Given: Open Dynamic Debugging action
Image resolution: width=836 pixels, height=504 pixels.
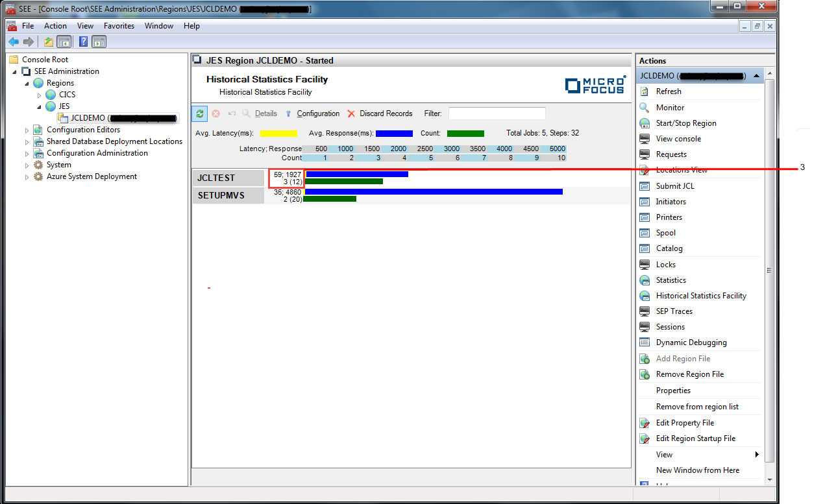Looking at the screenshot, I should 691,342.
